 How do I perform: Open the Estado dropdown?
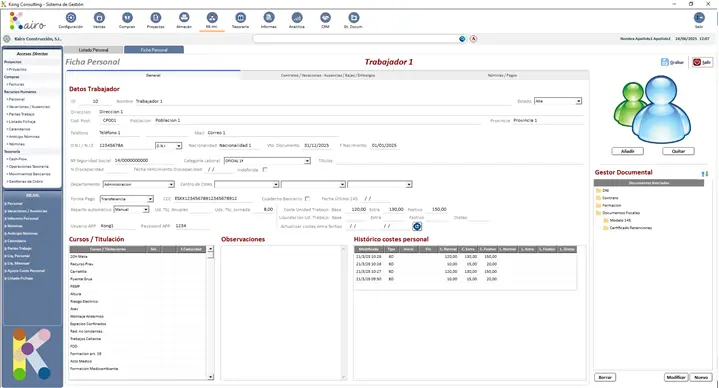[x=558, y=101]
